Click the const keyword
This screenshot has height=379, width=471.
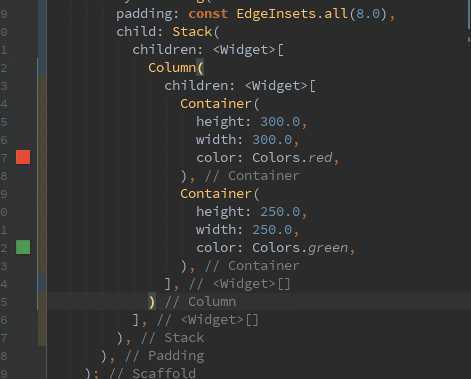pos(208,14)
